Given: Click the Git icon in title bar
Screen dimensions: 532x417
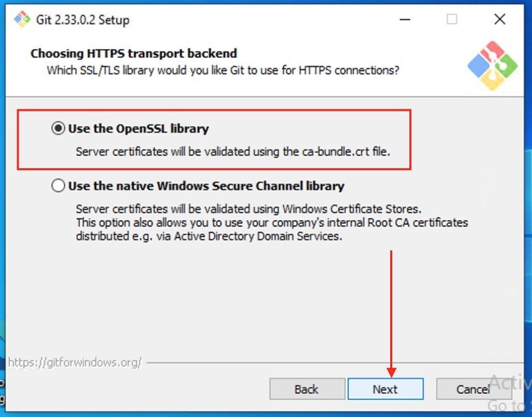Looking at the screenshot, I should 22,20.
